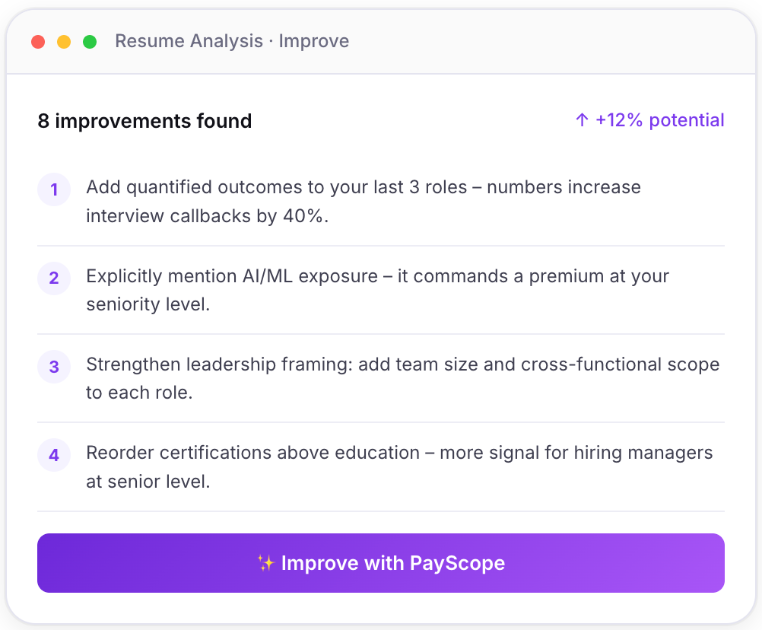Select the number 1 suggestion badge
The image size is (762, 630).
pyautogui.click(x=54, y=189)
